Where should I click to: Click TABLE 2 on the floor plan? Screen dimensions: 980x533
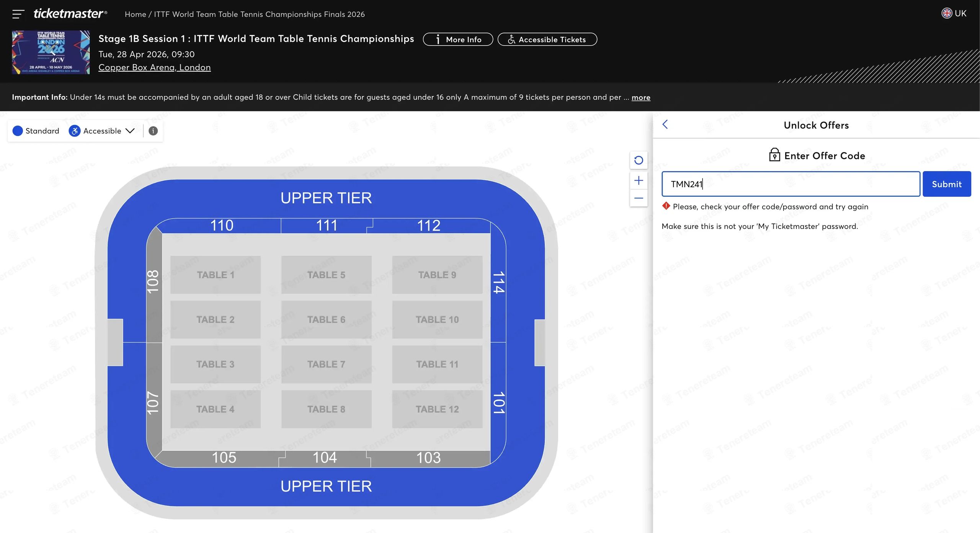point(216,320)
